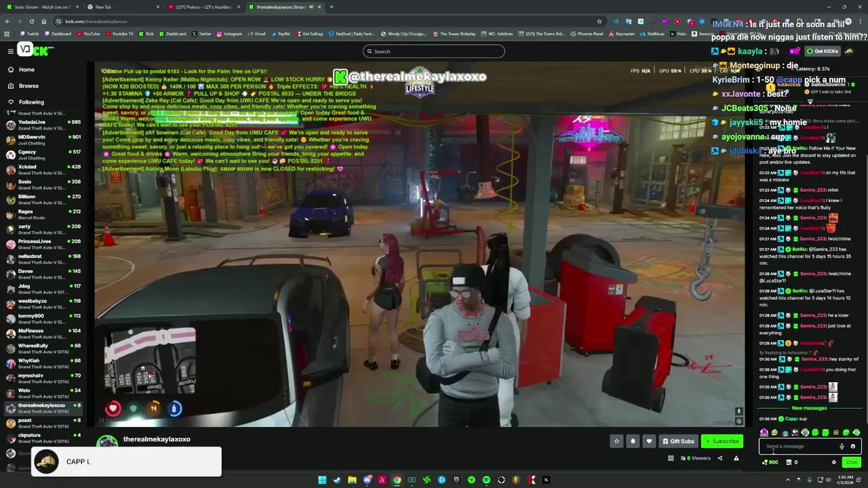
Task: Open the channel shop icon
Action: click(x=789, y=462)
